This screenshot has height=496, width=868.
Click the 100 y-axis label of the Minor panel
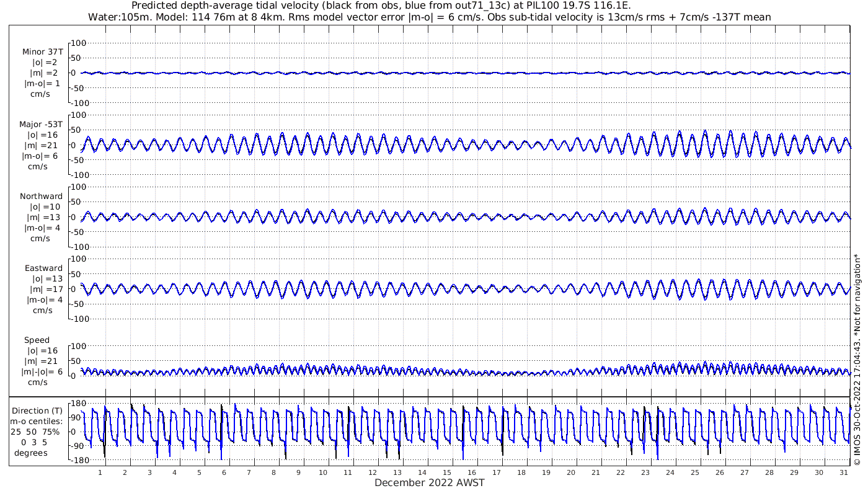click(79, 43)
